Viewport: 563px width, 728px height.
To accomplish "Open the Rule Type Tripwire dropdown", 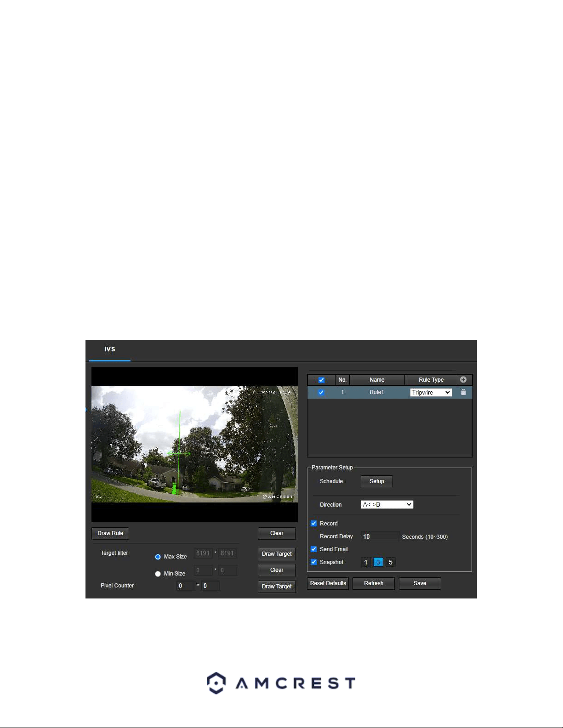I will tap(431, 392).
